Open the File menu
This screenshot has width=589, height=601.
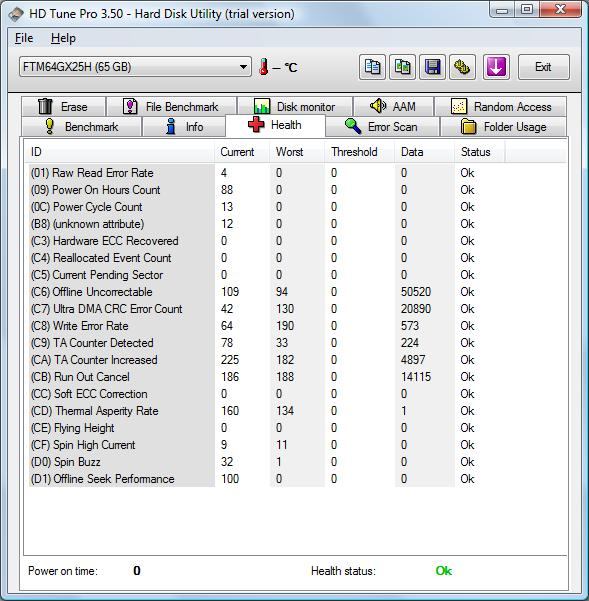coord(24,38)
